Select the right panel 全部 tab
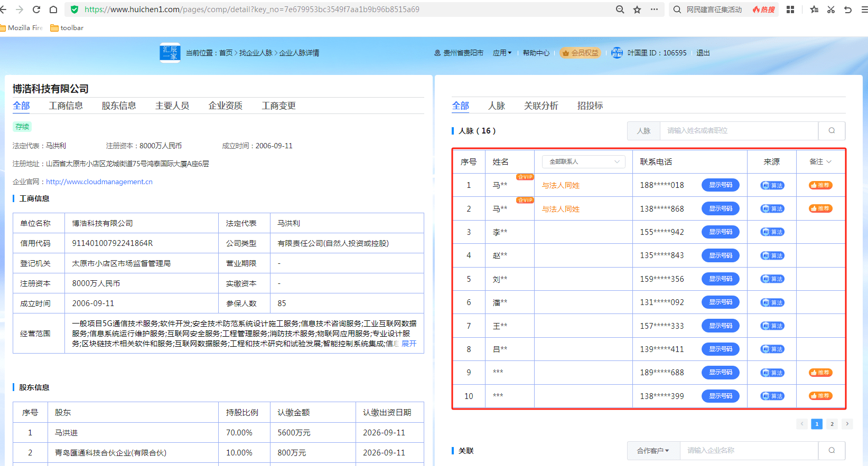 coord(461,106)
